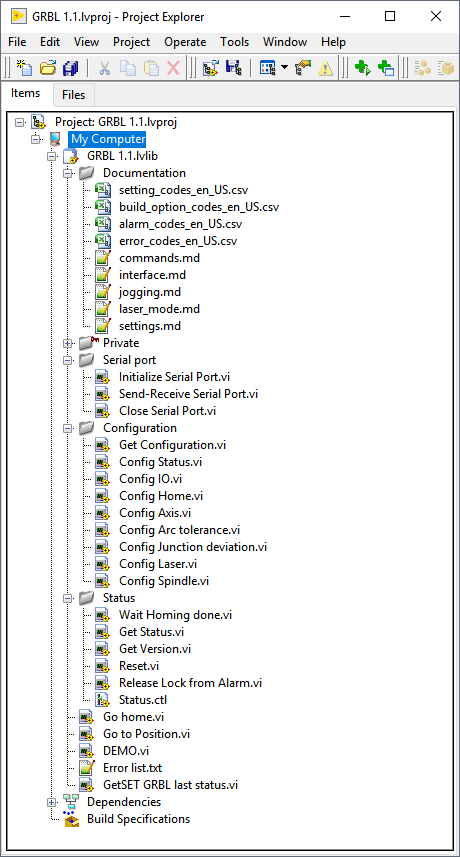Image resolution: width=460 pixels, height=857 pixels.
Task: Collapse the Project: GRBL 1.1.lvproj root node
Action: click(20, 122)
